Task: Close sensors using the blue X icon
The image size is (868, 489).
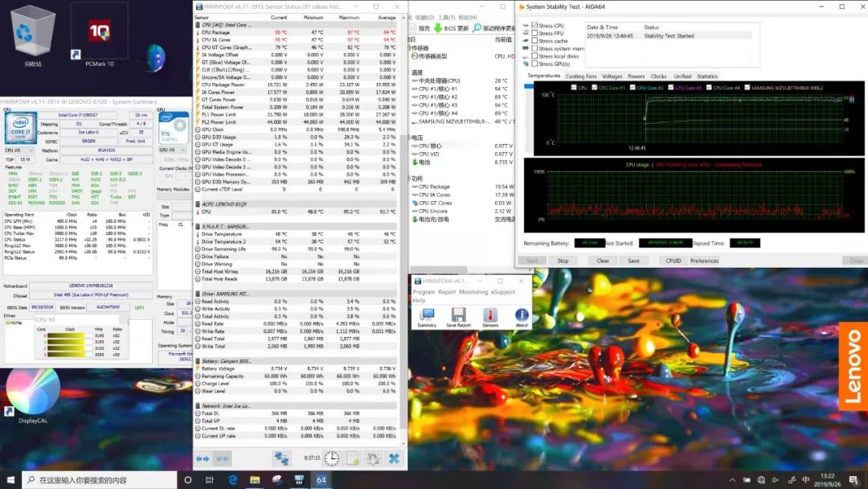Action: 394,458
